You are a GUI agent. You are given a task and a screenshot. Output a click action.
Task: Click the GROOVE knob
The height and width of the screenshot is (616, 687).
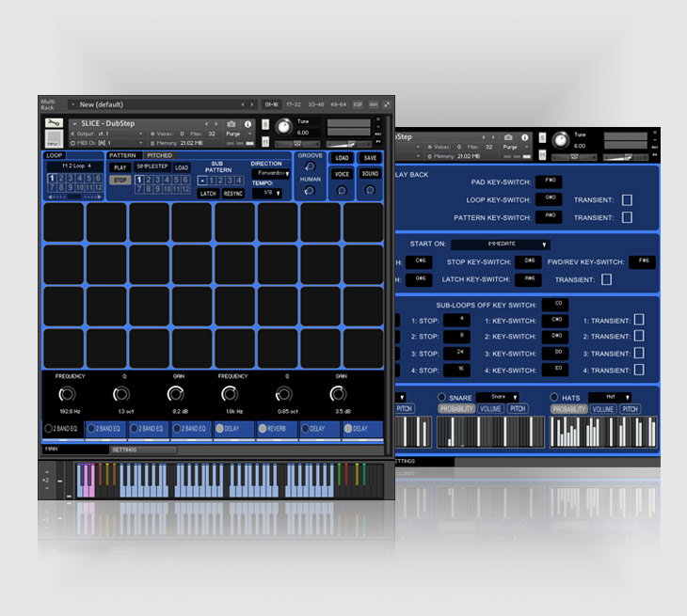(x=310, y=166)
